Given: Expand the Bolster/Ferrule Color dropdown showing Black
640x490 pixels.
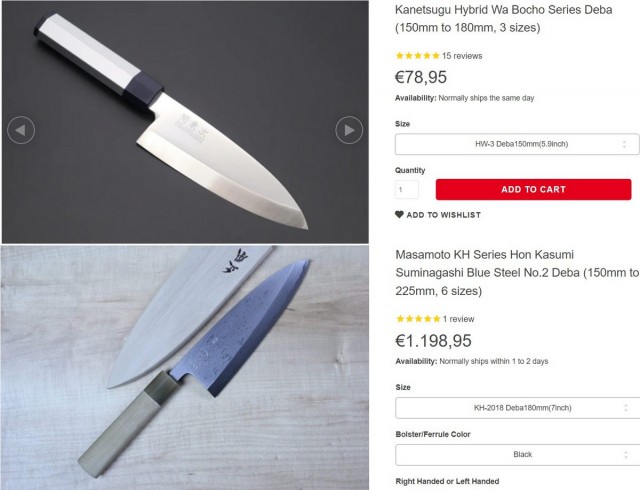Looking at the screenshot, I should [517, 454].
